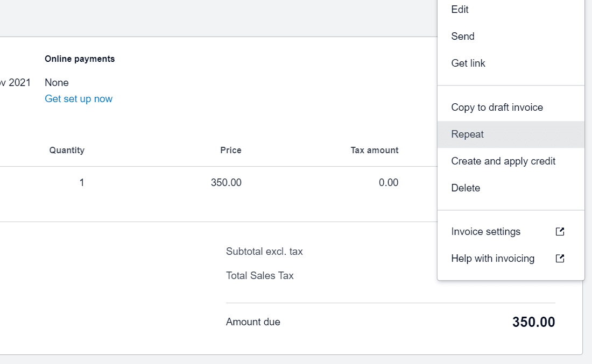
Task: Choose Create and apply credit
Action: [x=510, y=161]
